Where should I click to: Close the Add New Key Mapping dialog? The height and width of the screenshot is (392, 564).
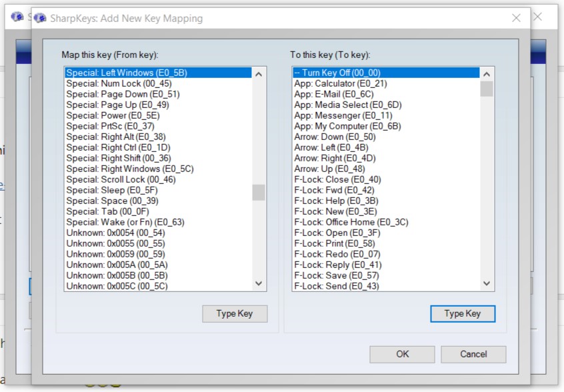(516, 18)
